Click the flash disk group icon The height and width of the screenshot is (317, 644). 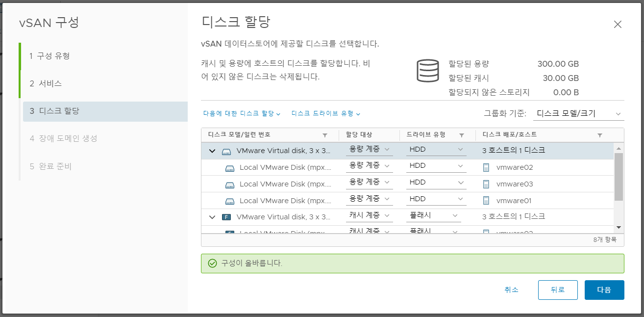click(x=226, y=217)
